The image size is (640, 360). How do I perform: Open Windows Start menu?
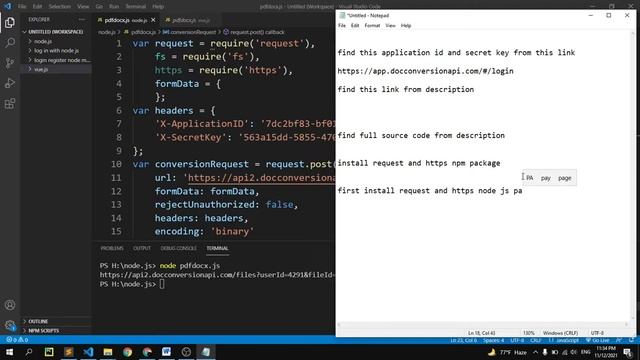coord(9,352)
